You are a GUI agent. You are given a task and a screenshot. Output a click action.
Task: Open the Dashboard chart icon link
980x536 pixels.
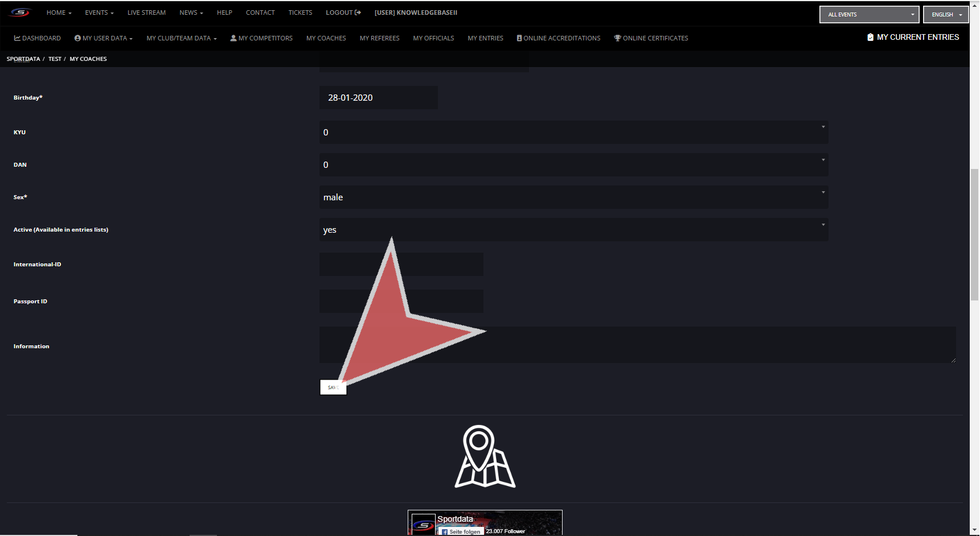17,38
